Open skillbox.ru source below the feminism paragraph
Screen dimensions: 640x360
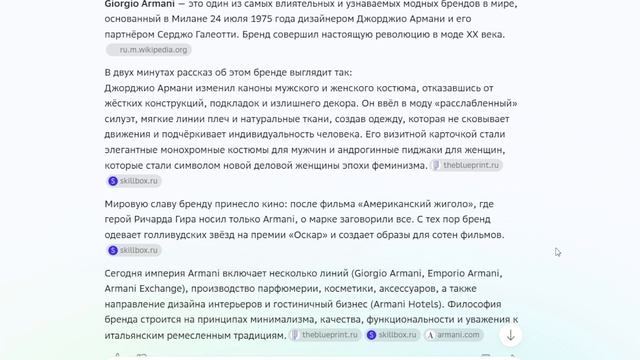pyautogui.click(x=133, y=181)
